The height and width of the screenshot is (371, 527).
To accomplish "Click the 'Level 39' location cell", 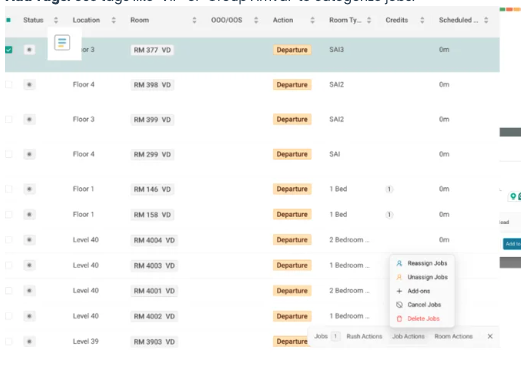I will pyautogui.click(x=86, y=341).
